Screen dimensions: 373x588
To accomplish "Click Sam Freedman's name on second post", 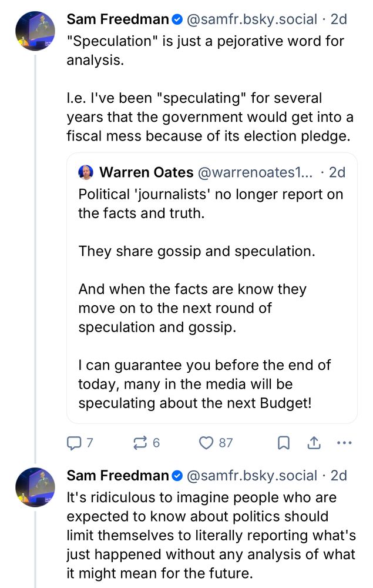I will pyautogui.click(x=117, y=475).
